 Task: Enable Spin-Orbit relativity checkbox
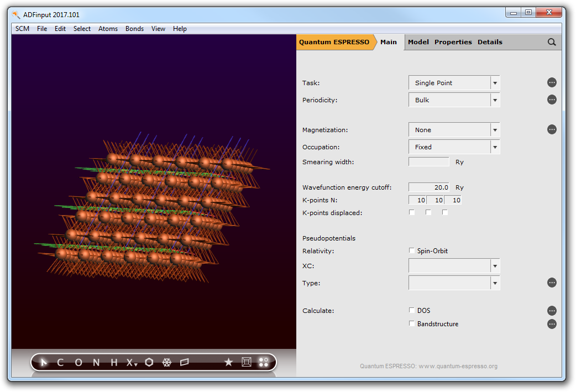412,250
